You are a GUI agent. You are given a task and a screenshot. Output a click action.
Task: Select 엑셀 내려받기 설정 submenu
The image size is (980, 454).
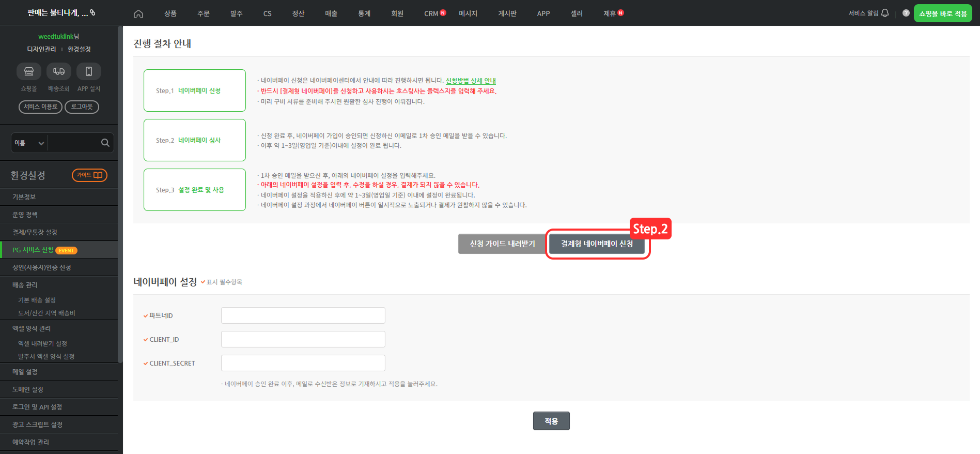coord(42,343)
